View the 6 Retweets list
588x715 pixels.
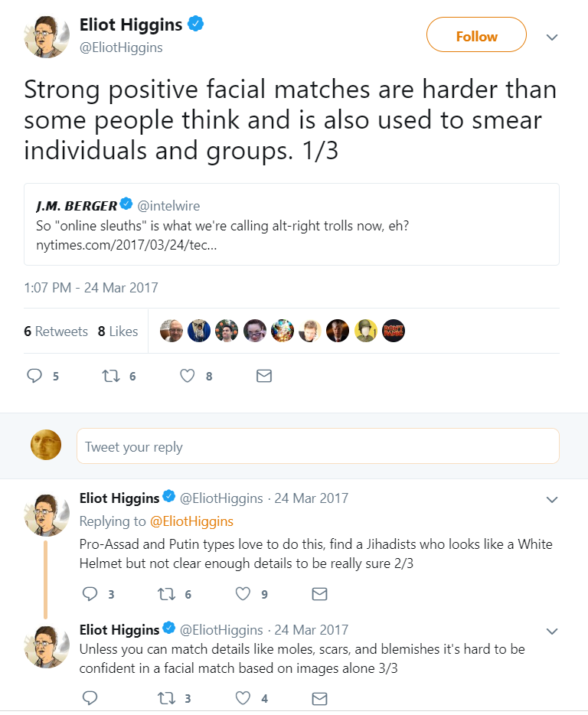coord(56,331)
